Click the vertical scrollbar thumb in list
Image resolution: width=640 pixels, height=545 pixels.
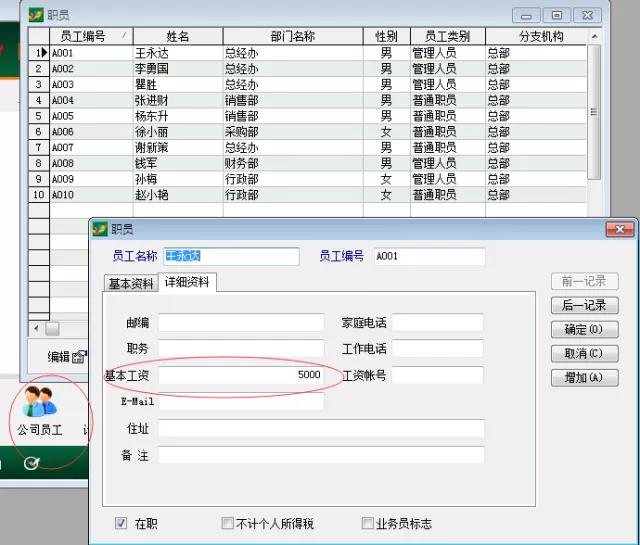pyautogui.click(x=594, y=111)
